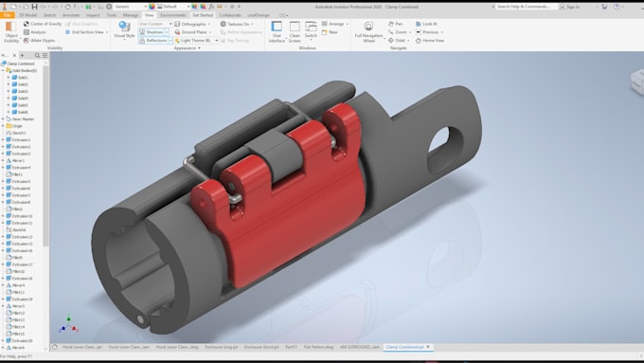Click Save icon in quick access toolbar
Viewport: 644px width, 363px height.
click(x=34, y=7)
